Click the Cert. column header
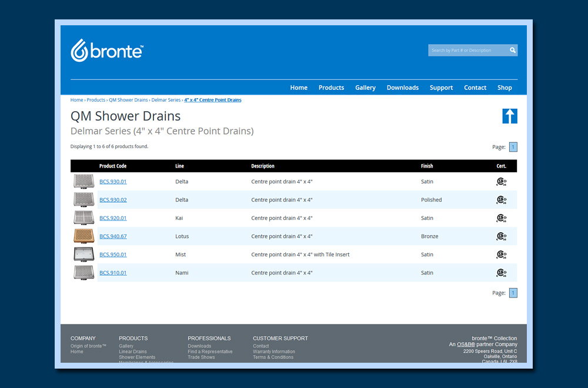This screenshot has width=588, height=388. pos(502,166)
